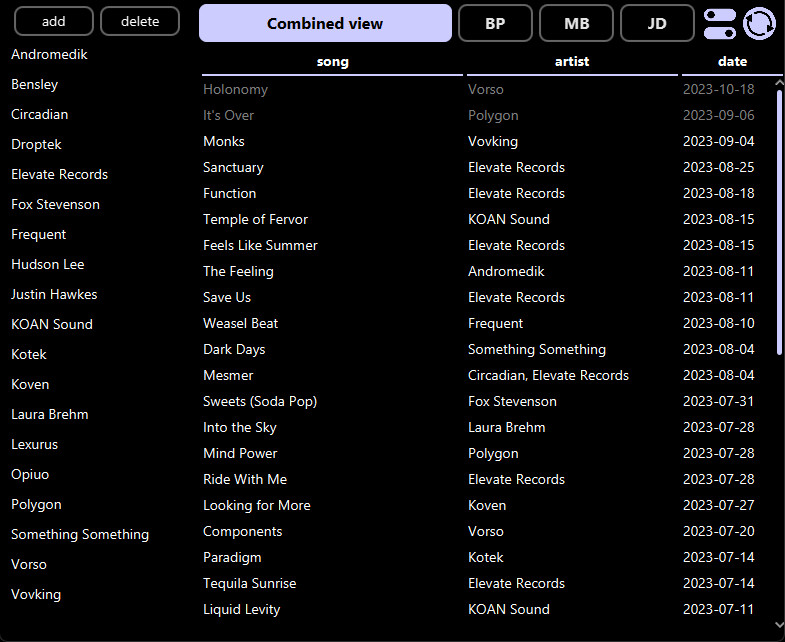Click the circular refresh icon
The image size is (785, 642).
pyautogui.click(x=759, y=24)
